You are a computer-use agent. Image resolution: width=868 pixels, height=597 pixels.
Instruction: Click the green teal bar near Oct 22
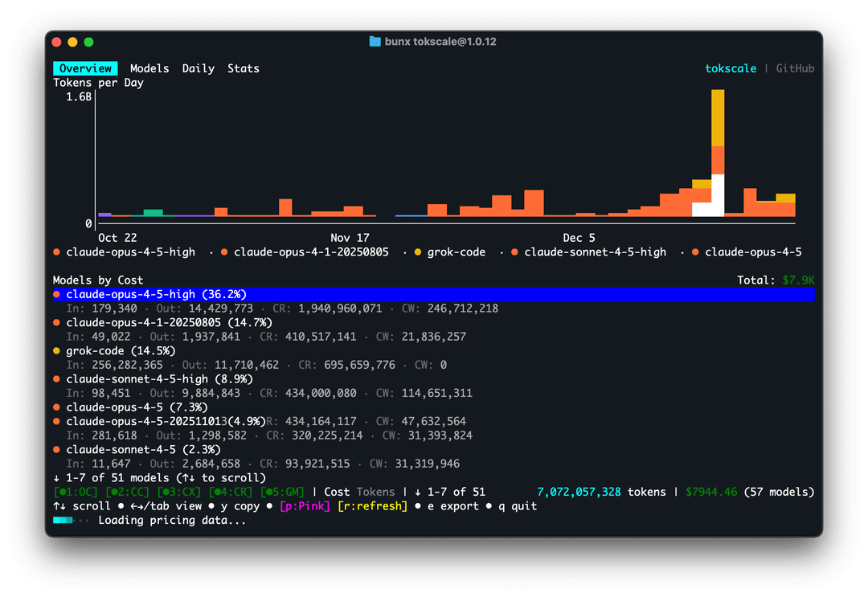(x=154, y=213)
